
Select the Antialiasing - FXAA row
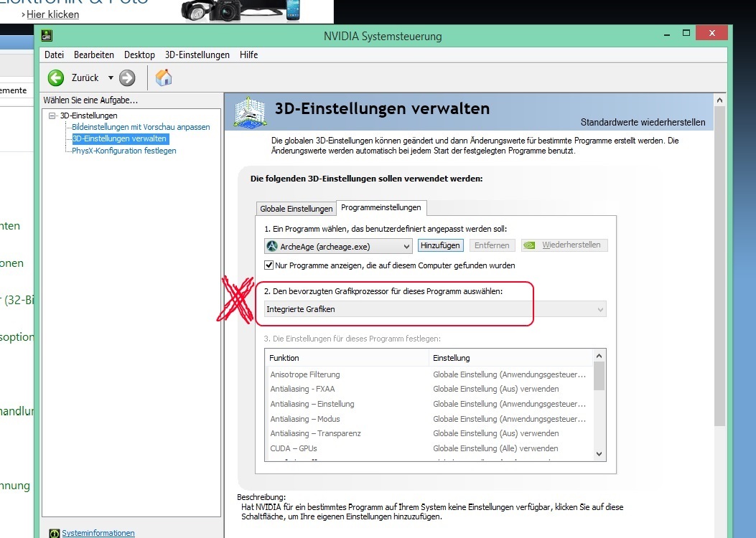[429, 389]
